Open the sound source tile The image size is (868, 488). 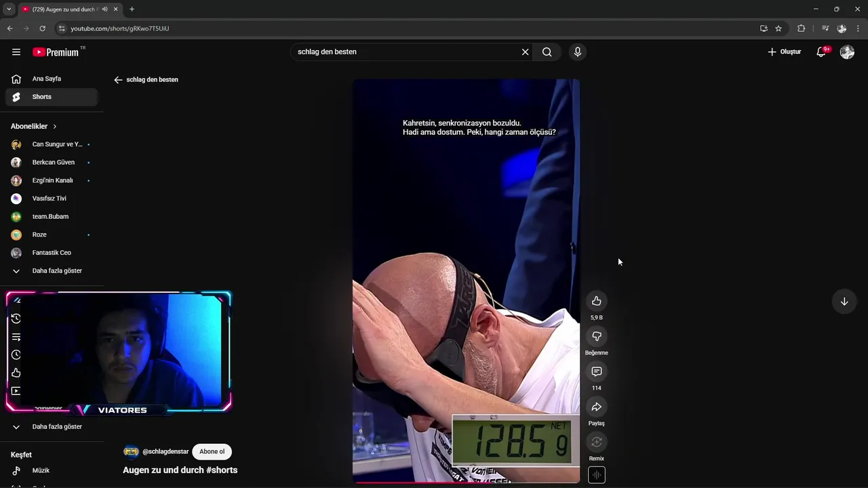click(x=597, y=475)
